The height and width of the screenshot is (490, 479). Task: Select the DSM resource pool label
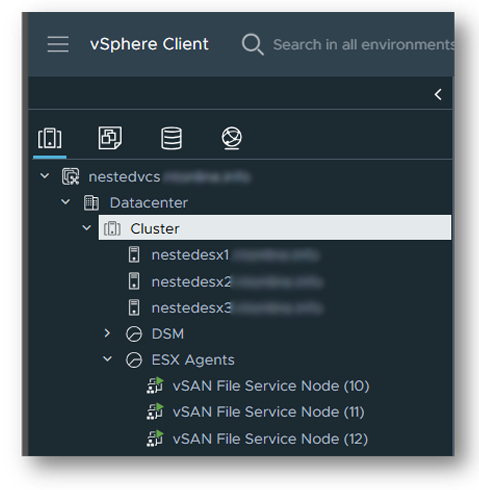click(168, 334)
